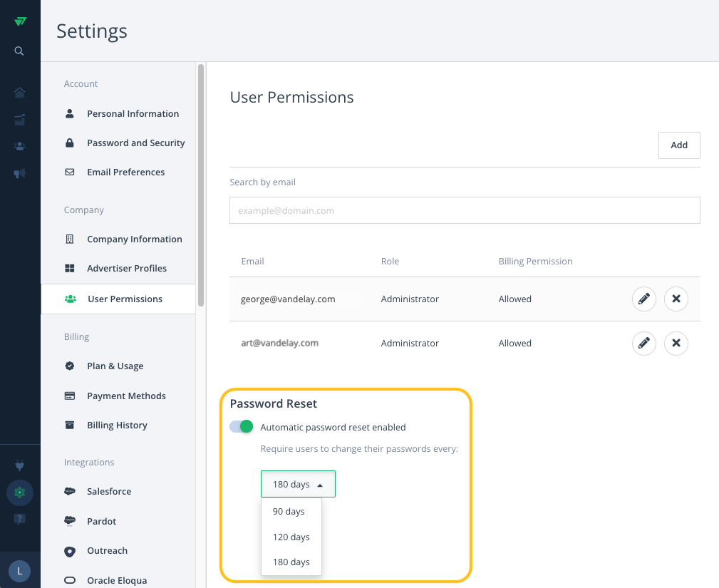Click the george@vandelay.com email cell
This screenshot has height=588, width=719.
click(288, 299)
